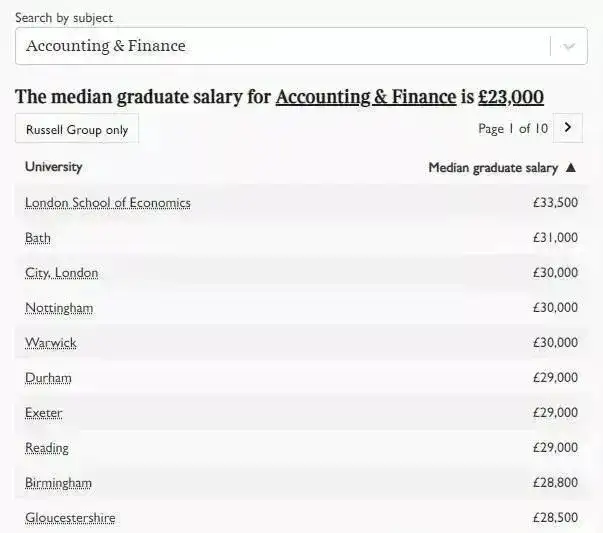Screen dimensions: 603x533
Task: Click underlined Accounting & Finance in headline
Action: click(366, 97)
